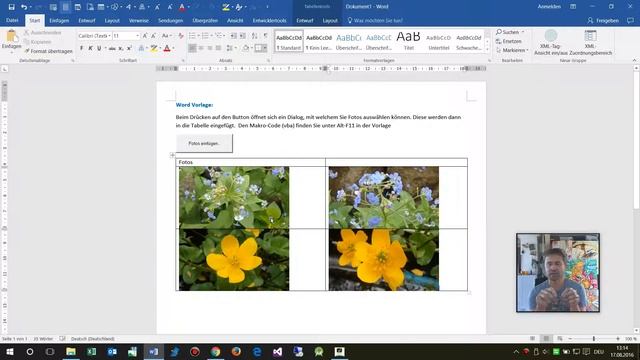The height and width of the screenshot is (360, 640).
Task: Click Anmelden in the title bar
Action: (x=549, y=7)
